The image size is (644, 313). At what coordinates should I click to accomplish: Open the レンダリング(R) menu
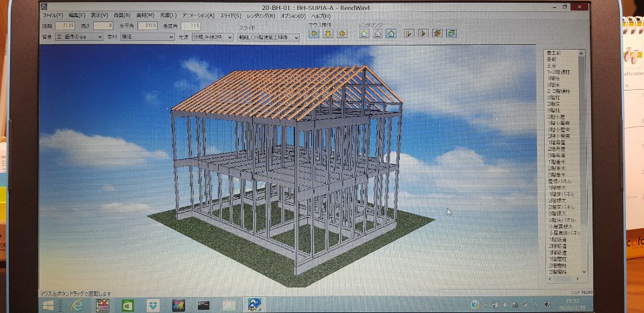261,15
